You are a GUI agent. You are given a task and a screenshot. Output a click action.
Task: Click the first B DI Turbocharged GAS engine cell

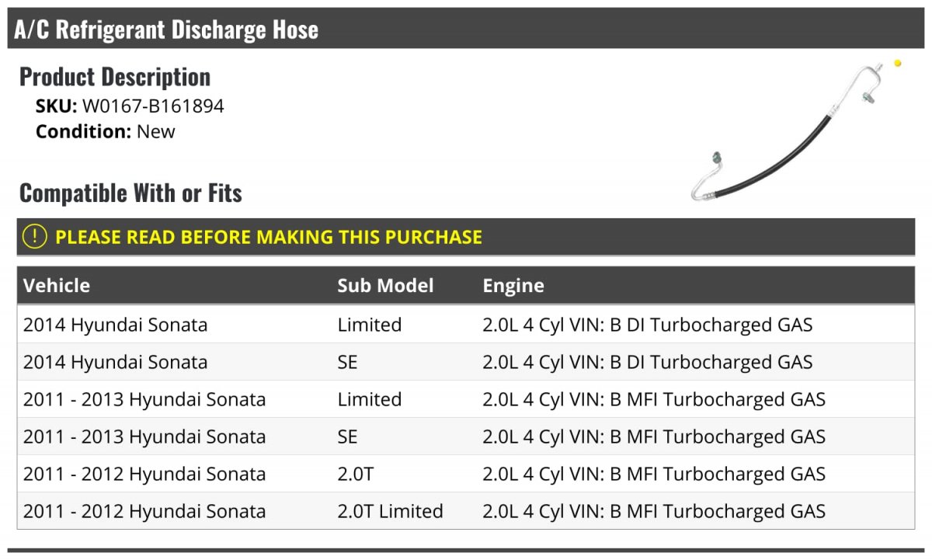point(648,325)
